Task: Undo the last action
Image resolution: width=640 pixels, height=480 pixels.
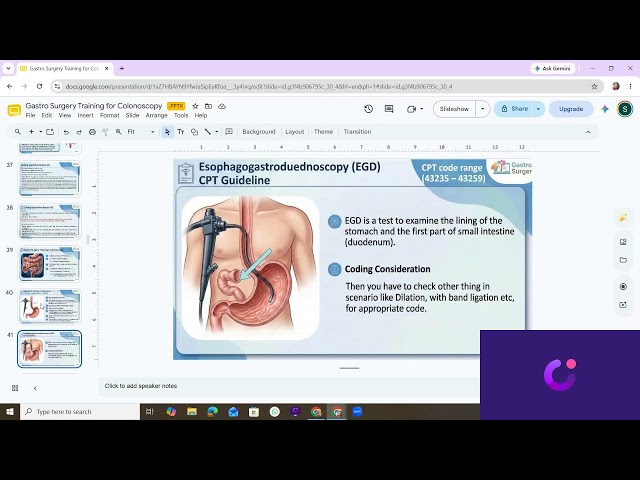Action: (x=66, y=132)
